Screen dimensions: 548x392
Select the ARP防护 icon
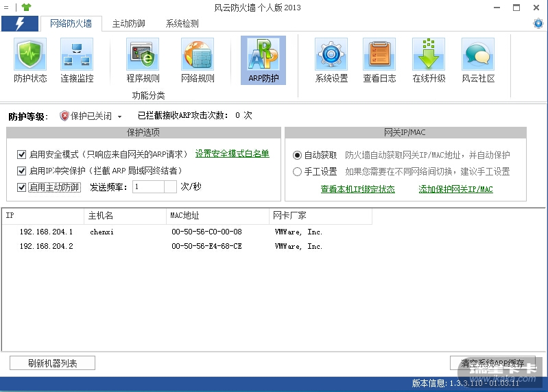click(263, 60)
